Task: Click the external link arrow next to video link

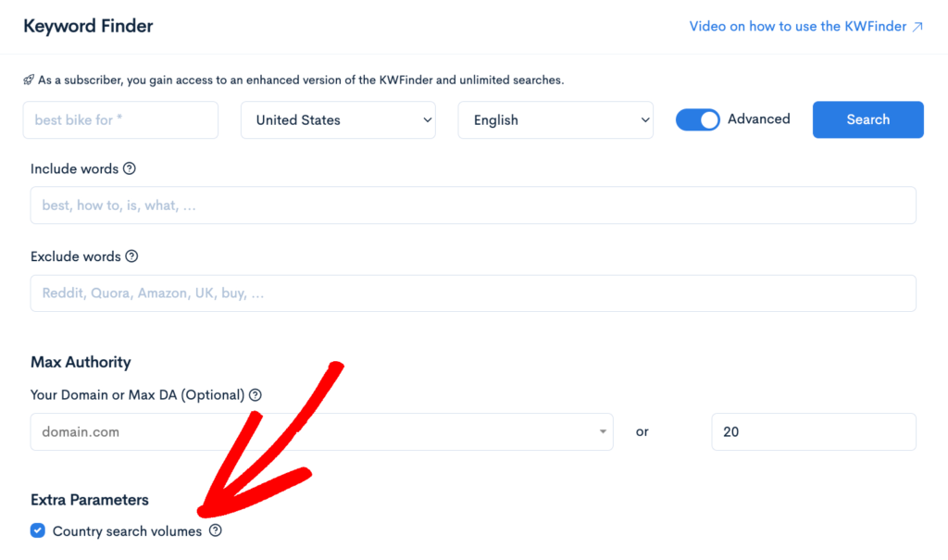Action: (x=917, y=26)
